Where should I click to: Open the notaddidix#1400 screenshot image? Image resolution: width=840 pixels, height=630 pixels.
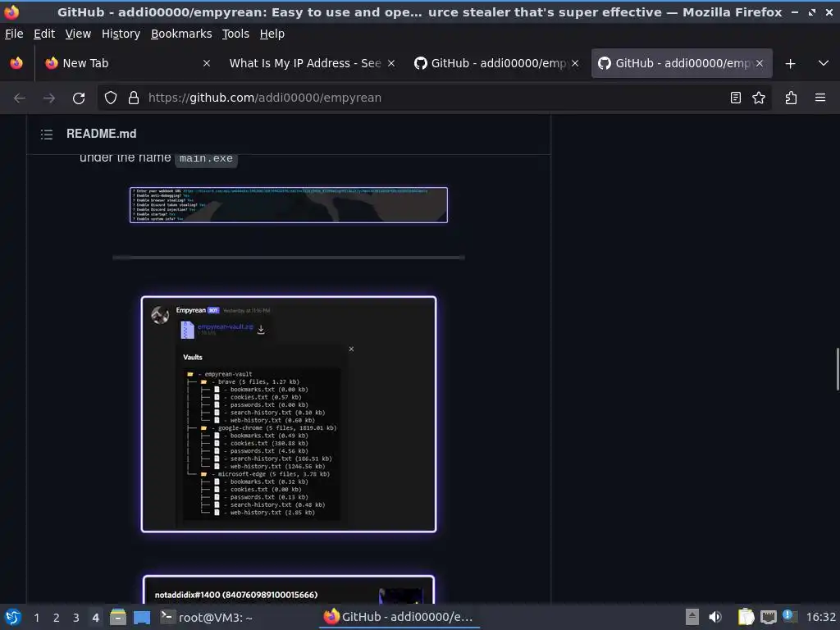click(x=289, y=589)
